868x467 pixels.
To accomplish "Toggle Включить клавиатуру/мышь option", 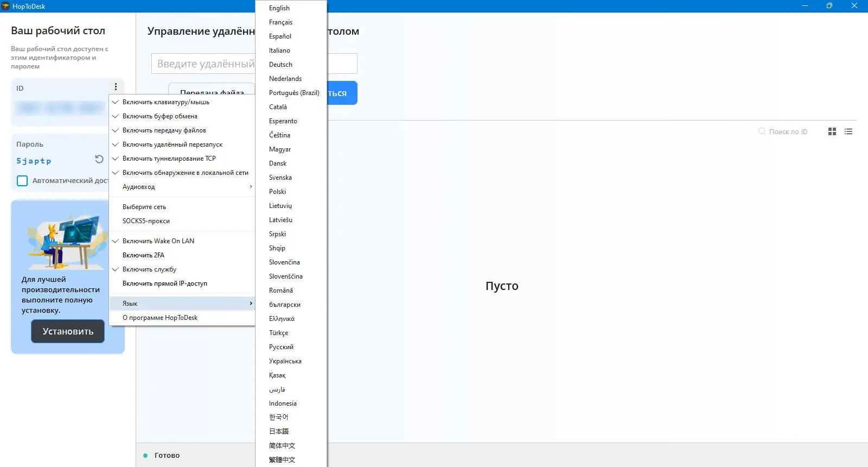I will point(182,102).
